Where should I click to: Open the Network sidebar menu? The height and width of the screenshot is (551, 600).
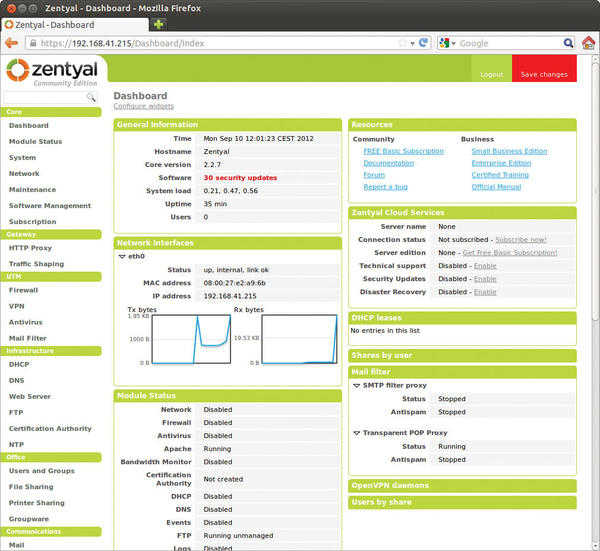[24, 174]
